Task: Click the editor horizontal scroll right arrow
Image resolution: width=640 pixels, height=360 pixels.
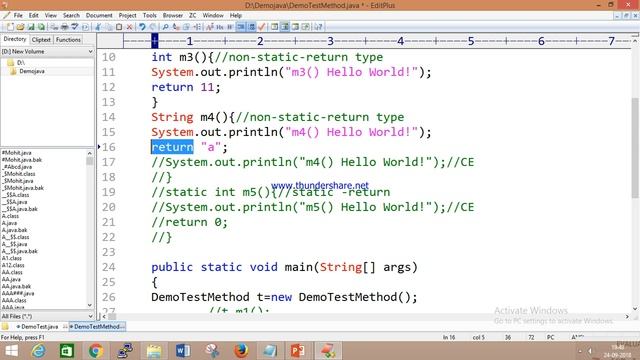Action: 627,316
